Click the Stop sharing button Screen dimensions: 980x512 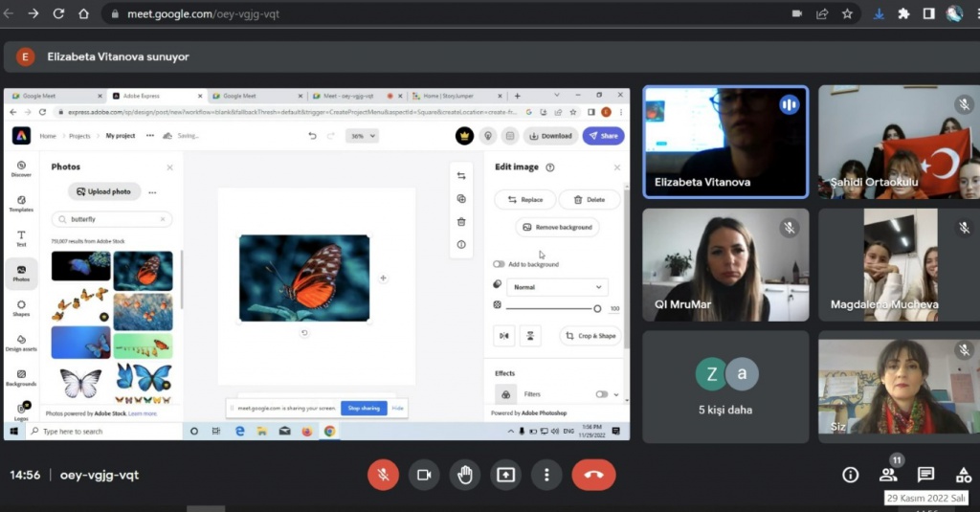coord(364,408)
